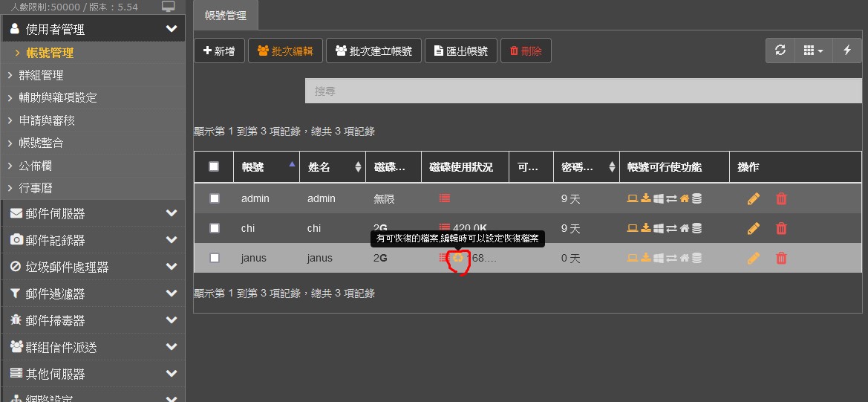This screenshot has width=868, height=402.
Task: Select the janus row checkbox
Action: 215,258
